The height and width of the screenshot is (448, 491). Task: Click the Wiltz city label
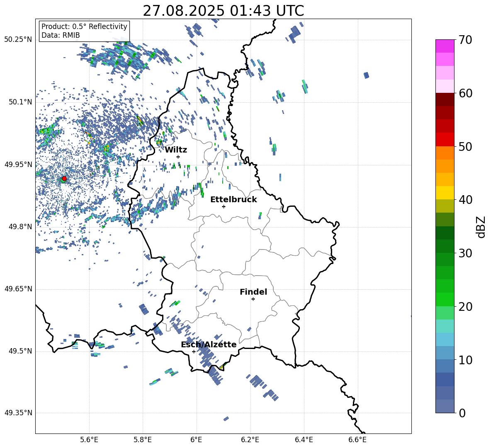176,150
